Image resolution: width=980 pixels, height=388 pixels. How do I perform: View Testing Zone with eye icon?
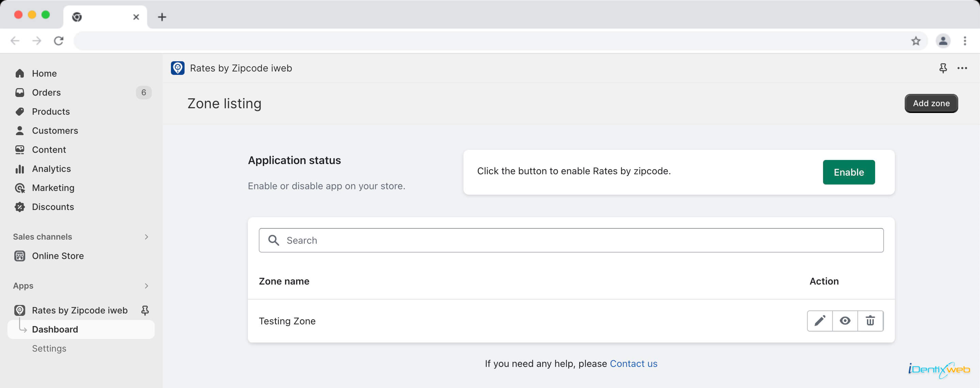pyautogui.click(x=845, y=321)
